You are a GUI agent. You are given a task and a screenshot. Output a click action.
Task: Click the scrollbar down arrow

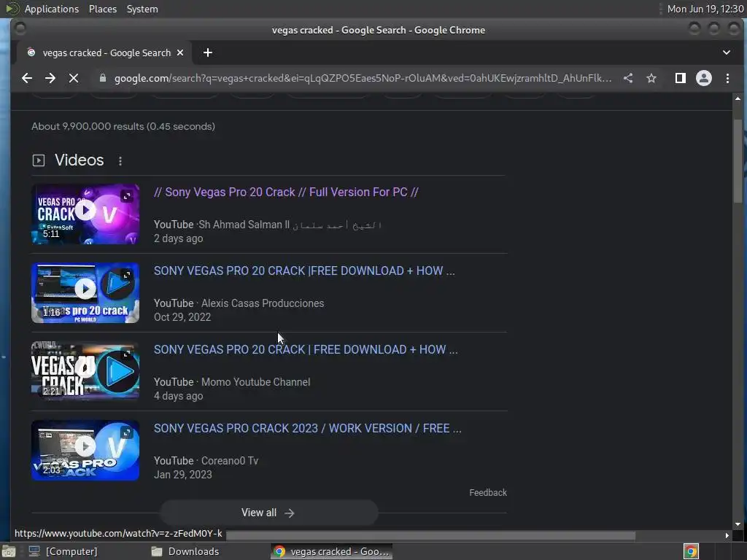pyautogui.click(x=738, y=524)
